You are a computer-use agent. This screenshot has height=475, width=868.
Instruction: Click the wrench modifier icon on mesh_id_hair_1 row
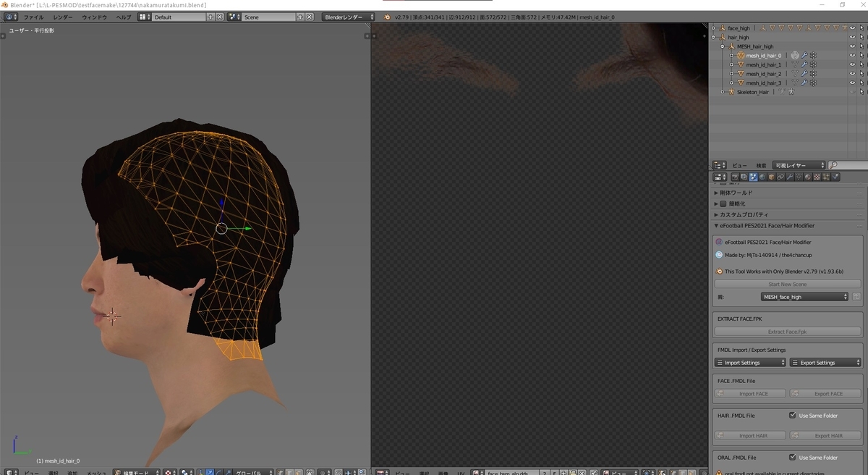tap(804, 64)
